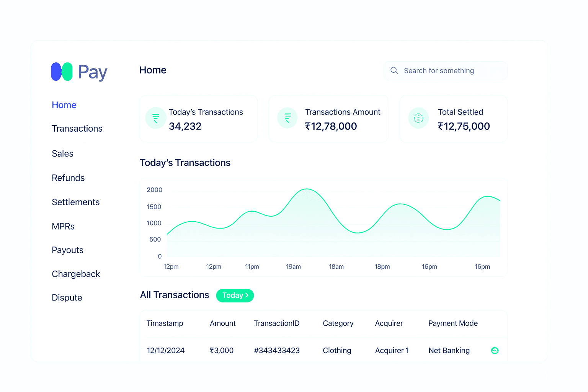This screenshot has height=392, width=588.
Task: Go to the Dispute section
Action: coord(67,297)
